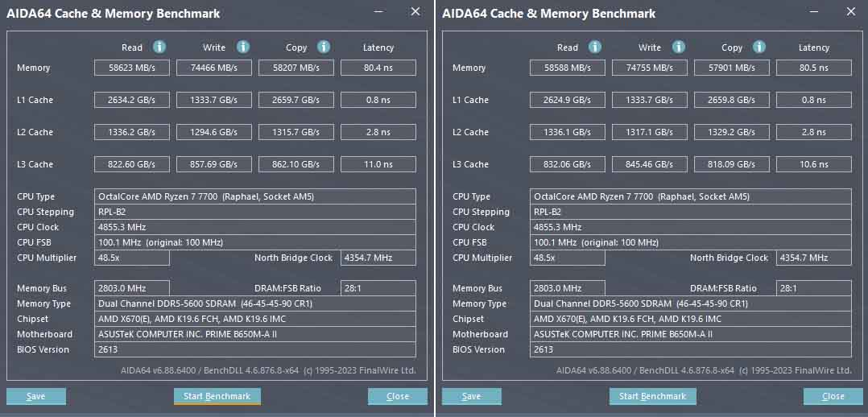Minimize the left AIDA64 window
This screenshot has height=417, width=868.
coord(379,11)
